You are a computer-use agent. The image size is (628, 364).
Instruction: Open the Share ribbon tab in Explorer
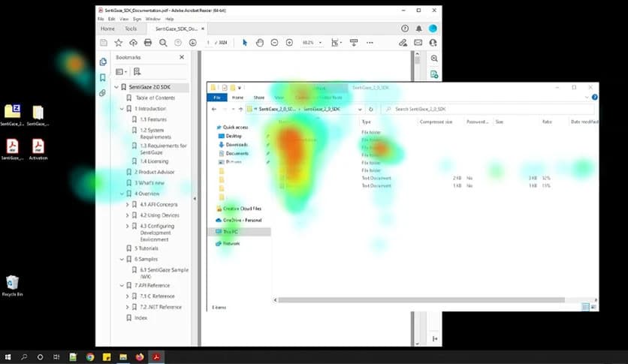[258, 98]
